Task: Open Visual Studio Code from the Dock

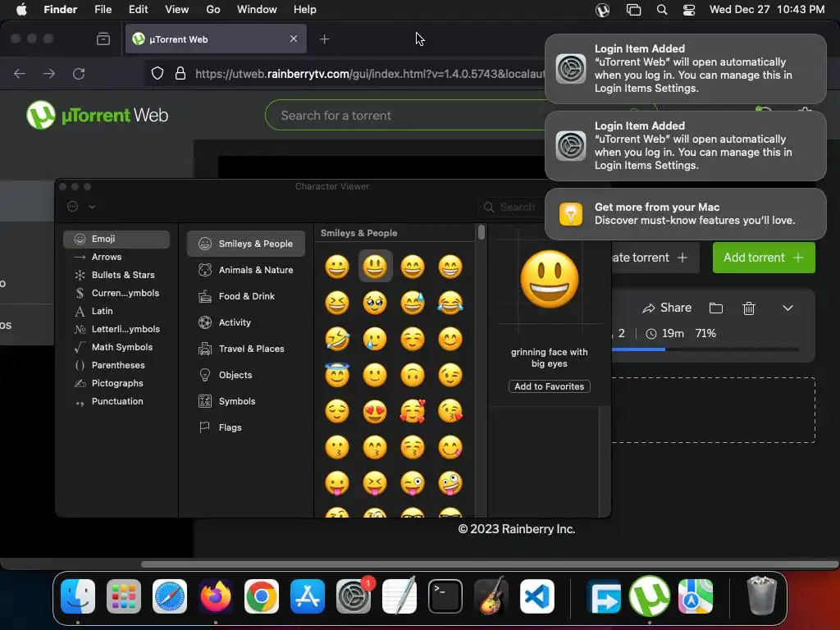Action: coord(536,596)
